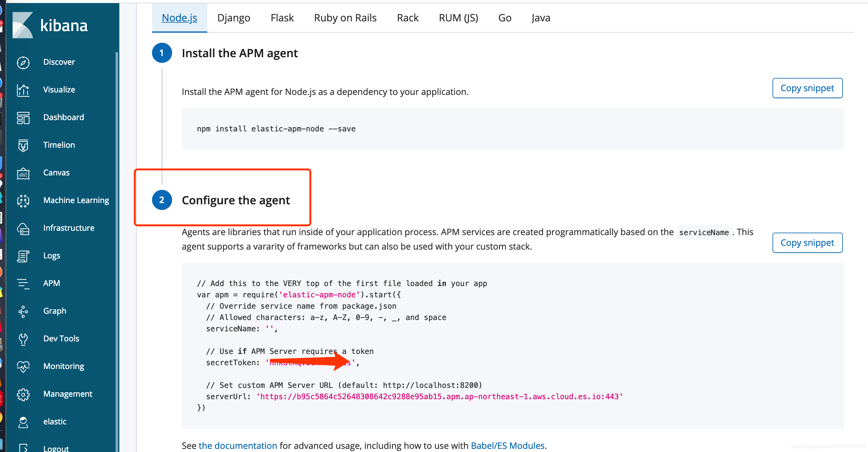This screenshot has height=452, width=868.
Task: Go to Dev Tools in sidebar
Action: [61, 339]
